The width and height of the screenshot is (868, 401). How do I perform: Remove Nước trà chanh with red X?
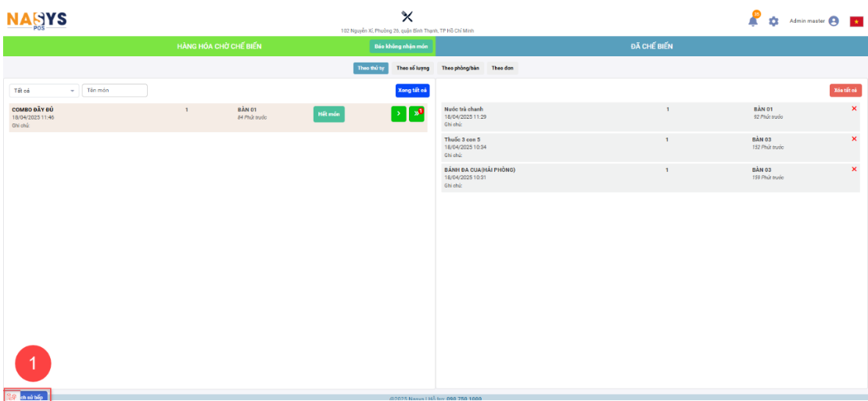click(x=854, y=109)
